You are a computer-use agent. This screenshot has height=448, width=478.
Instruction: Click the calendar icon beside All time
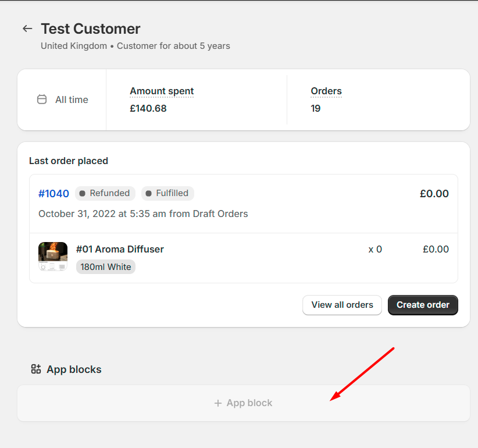click(42, 99)
